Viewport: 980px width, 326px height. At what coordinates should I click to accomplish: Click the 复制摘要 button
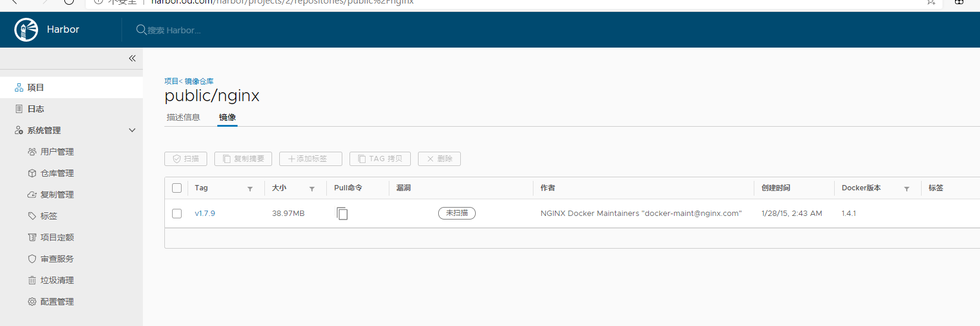tap(243, 159)
